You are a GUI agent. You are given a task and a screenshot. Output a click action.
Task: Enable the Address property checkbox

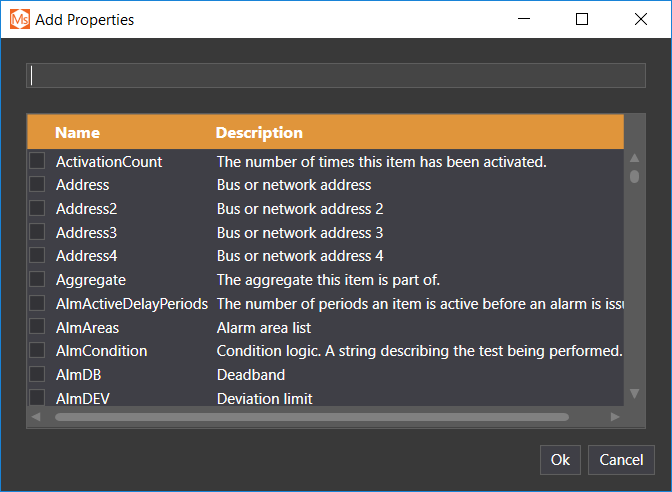[x=37, y=185]
